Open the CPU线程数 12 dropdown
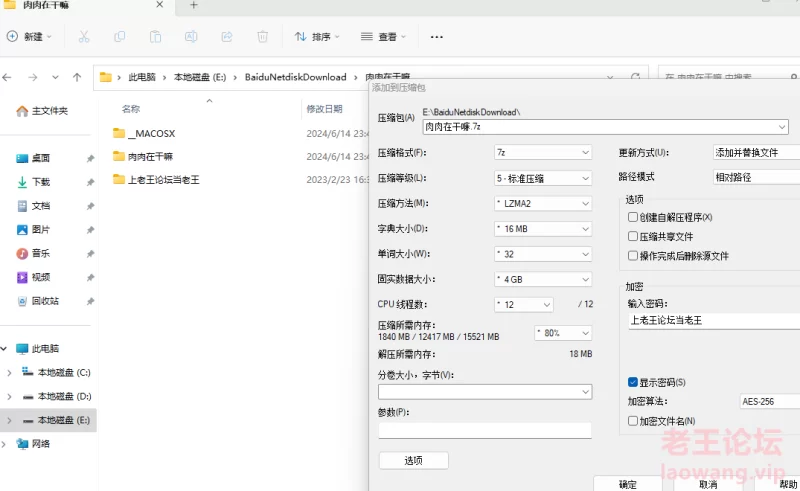Viewport: 800px width, 491px height. click(x=523, y=305)
